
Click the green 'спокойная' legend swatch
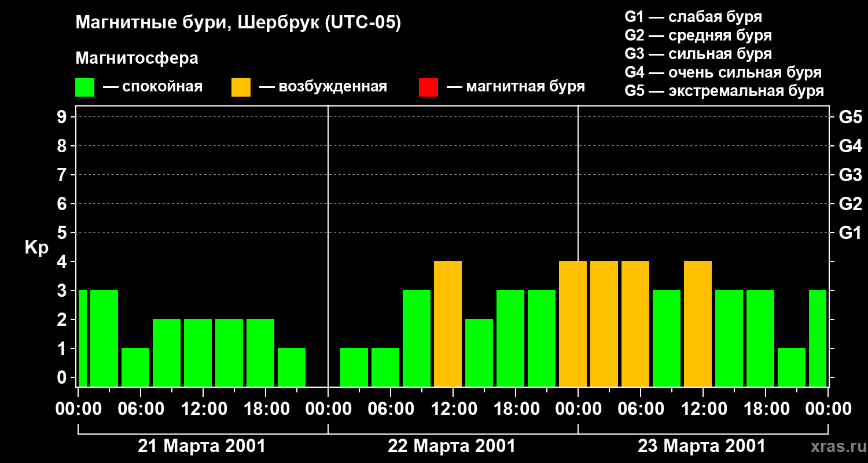point(84,87)
